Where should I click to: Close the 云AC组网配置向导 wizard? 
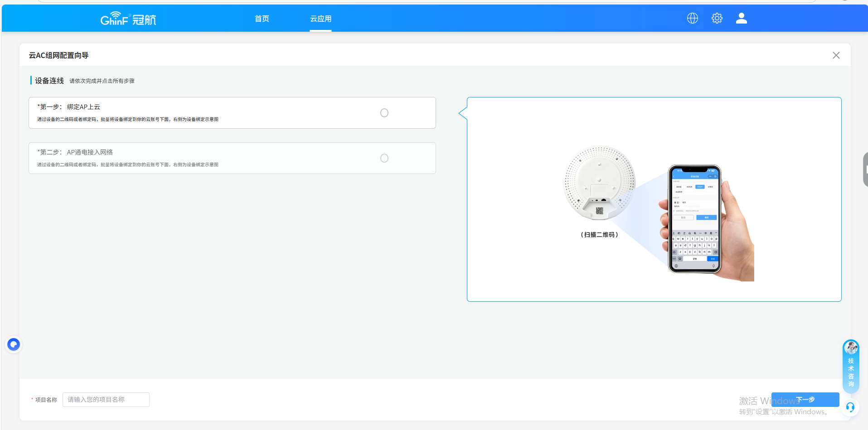tap(836, 55)
